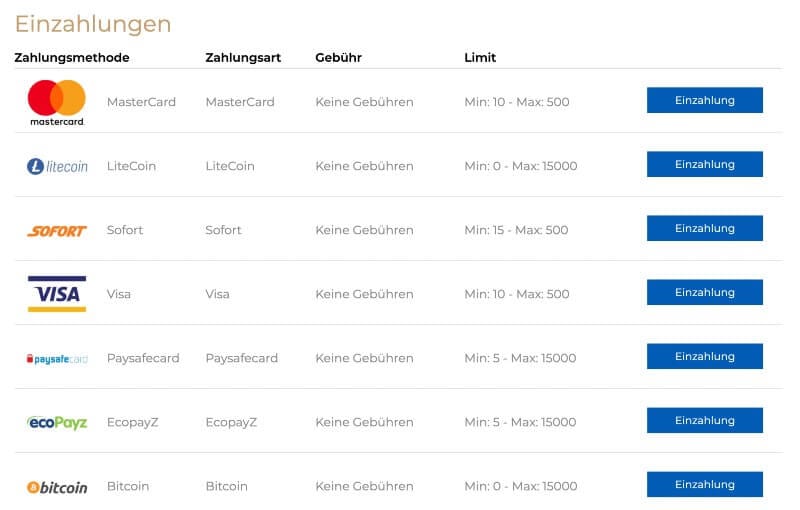Click the MasterCard logo icon
Image resolution: width=800 pixels, height=510 pixels.
(x=57, y=102)
